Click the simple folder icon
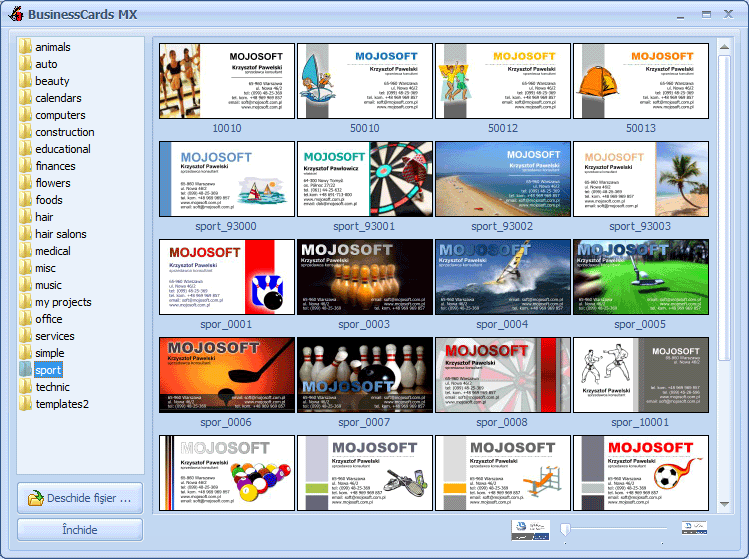 coord(25,353)
